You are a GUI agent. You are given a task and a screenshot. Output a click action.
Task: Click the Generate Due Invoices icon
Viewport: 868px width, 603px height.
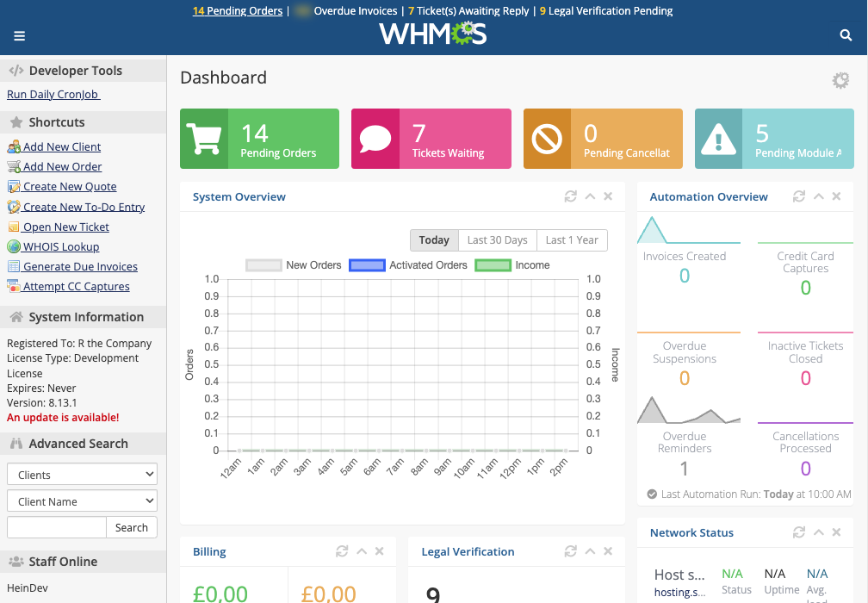point(14,266)
